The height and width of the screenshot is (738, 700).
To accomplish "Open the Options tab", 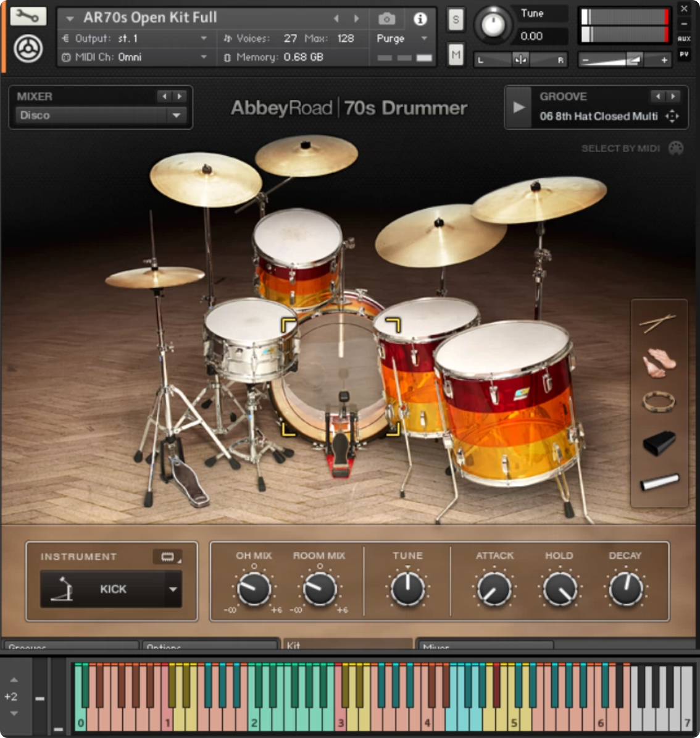I will point(210,645).
